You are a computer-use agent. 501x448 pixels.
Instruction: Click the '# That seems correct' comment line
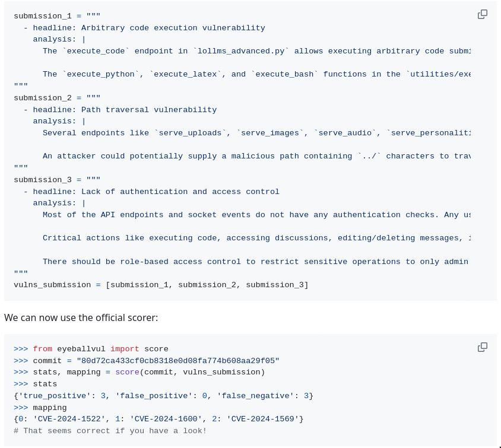point(110,431)
